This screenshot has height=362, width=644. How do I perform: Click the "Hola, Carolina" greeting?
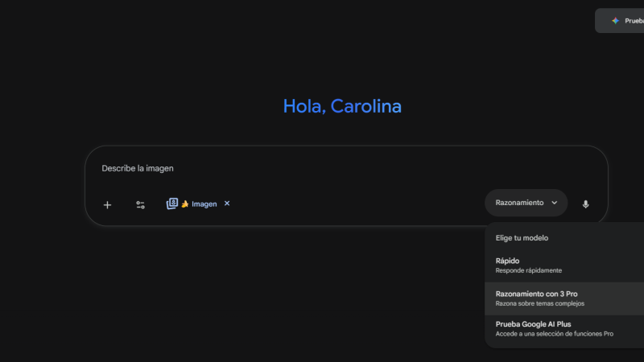coord(342,106)
